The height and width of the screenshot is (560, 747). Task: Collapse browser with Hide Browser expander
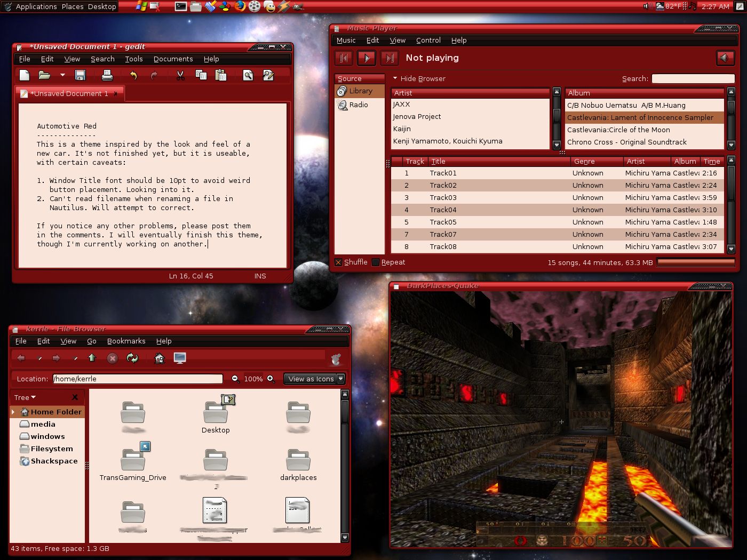click(419, 78)
